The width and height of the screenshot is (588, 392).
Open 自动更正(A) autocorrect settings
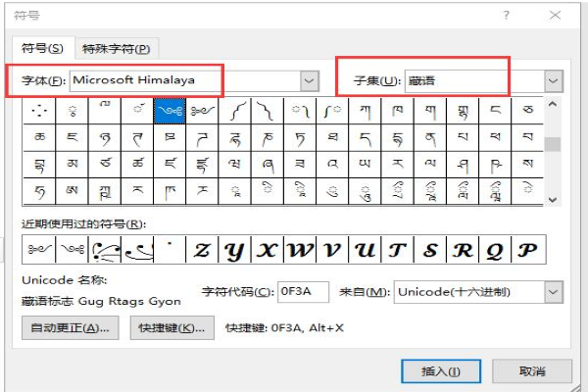click(70, 328)
